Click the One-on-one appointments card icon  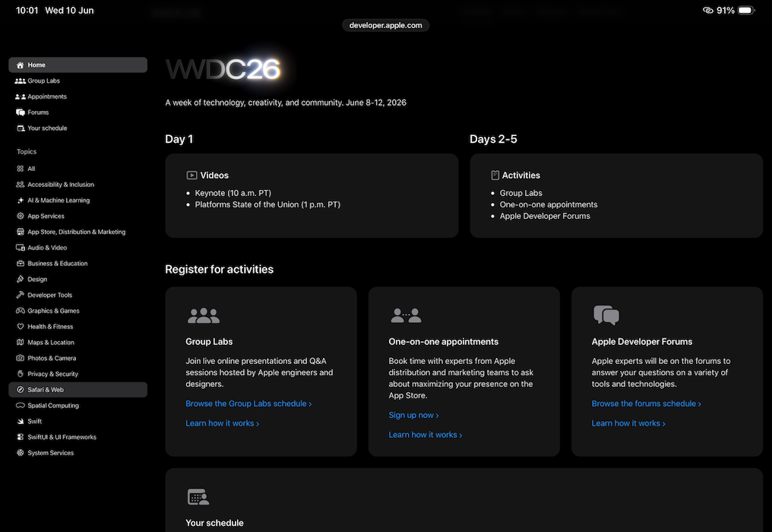coord(407,315)
